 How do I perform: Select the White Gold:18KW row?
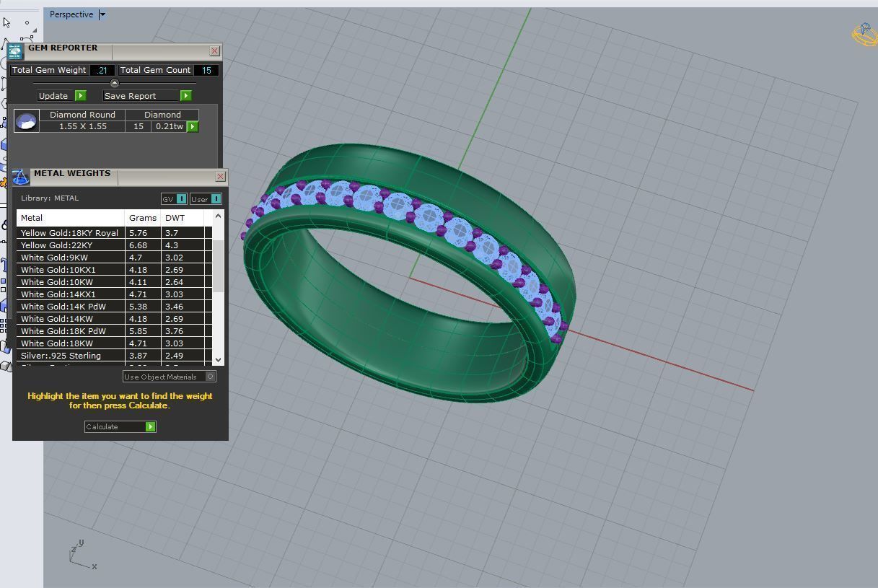[x=114, y=343]
